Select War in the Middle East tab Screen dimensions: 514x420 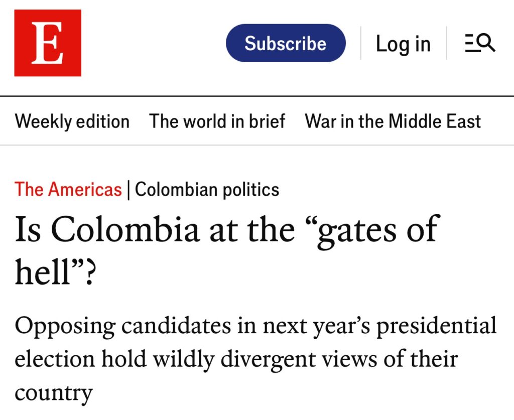pyautogui.click(x=393, y=121)
